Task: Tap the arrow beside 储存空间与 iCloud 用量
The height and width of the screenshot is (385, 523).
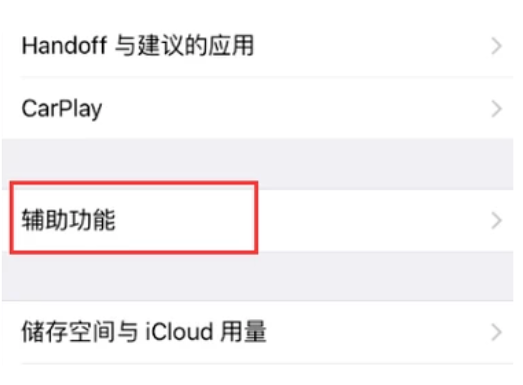Action: click(x=496, y=332)
